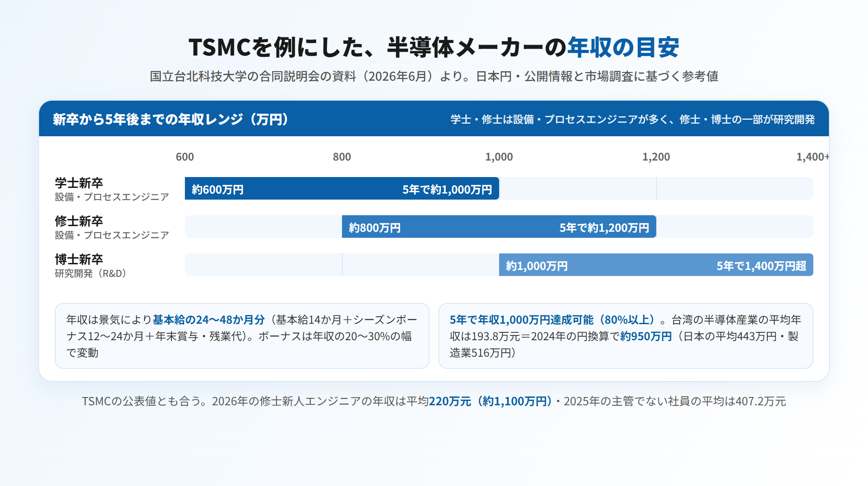Click '設備・プロセスエンジニア' under 学士新卒
The width and height of the screenshot is (868, 486).
[112, 197]
